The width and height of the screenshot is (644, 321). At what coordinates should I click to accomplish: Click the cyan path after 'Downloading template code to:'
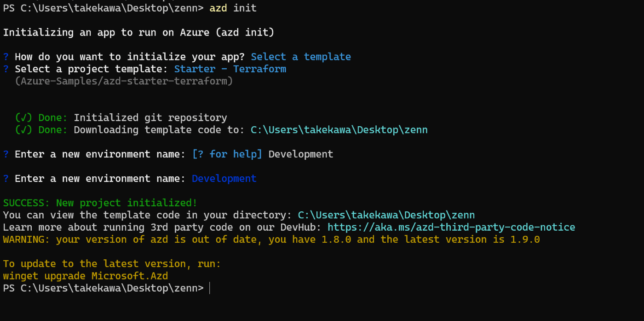coord(339,130)
